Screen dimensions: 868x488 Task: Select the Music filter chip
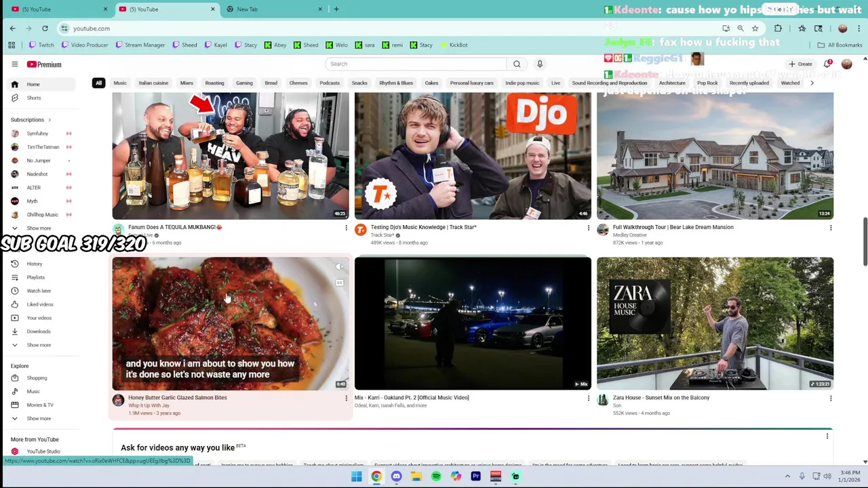(120, 83)
